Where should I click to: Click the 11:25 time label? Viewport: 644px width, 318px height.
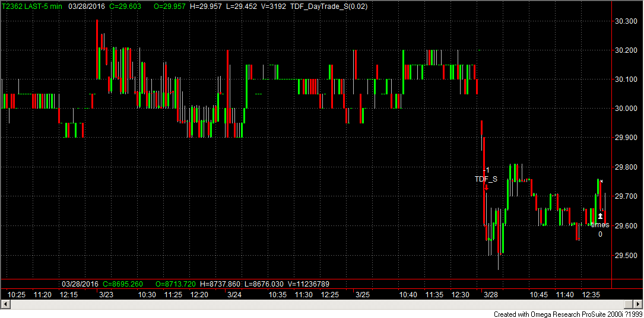(x=173, y=295)
